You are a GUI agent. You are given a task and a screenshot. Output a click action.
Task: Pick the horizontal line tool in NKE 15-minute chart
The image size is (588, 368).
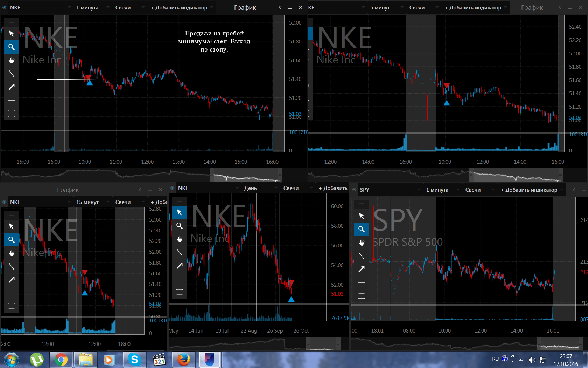pos(12,293)
